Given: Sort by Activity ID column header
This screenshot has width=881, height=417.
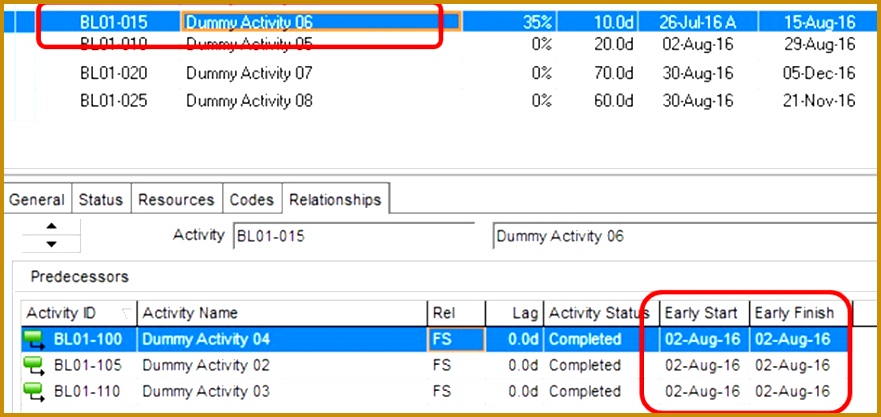Looking at the screenshot, I should pos(79,313).
